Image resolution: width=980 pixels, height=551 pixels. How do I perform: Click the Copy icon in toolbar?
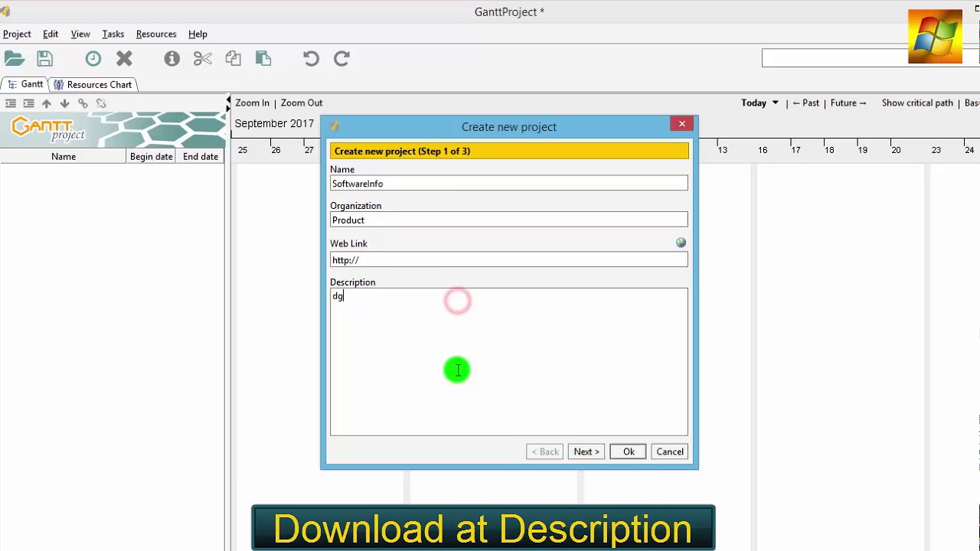(x=234, y=58)
